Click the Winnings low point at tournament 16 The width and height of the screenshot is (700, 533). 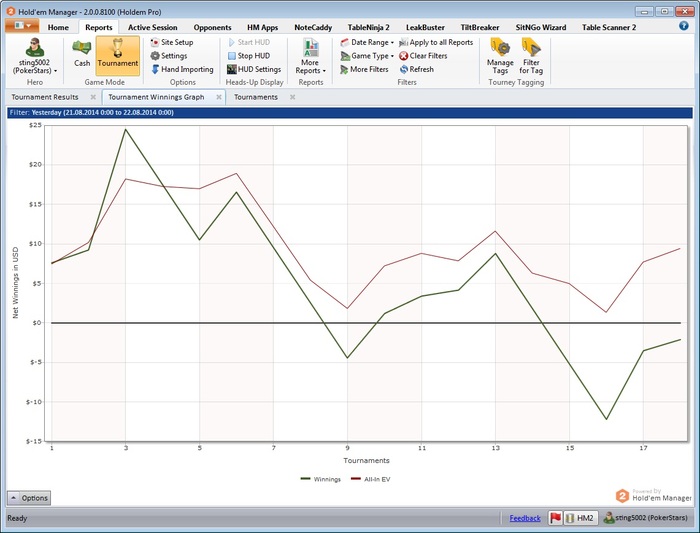click(606, 419)
